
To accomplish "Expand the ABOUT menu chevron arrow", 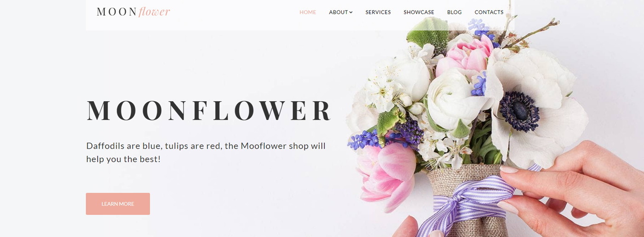I will click(x=351, y=12).
